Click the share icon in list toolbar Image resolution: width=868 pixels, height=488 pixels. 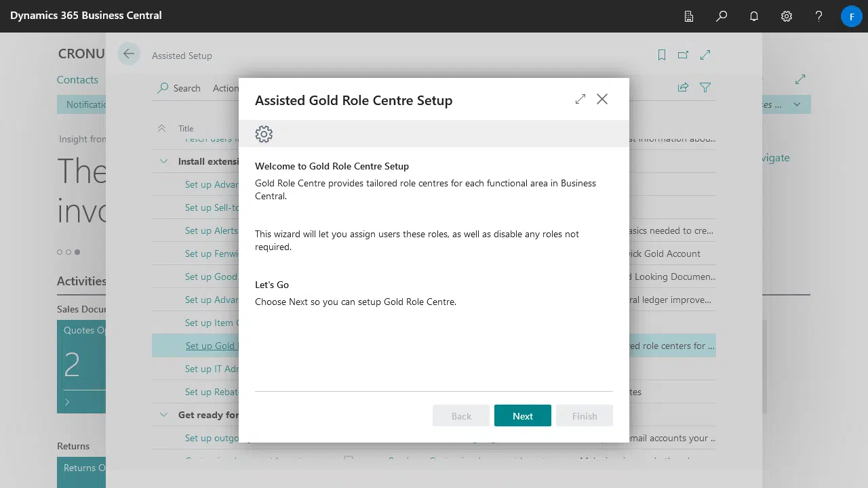684,87
